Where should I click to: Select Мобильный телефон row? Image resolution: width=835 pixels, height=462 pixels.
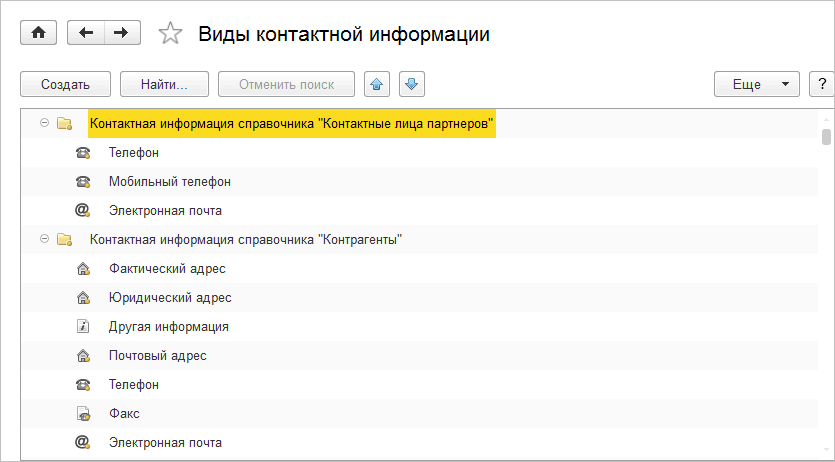click(x=169, y=182)
